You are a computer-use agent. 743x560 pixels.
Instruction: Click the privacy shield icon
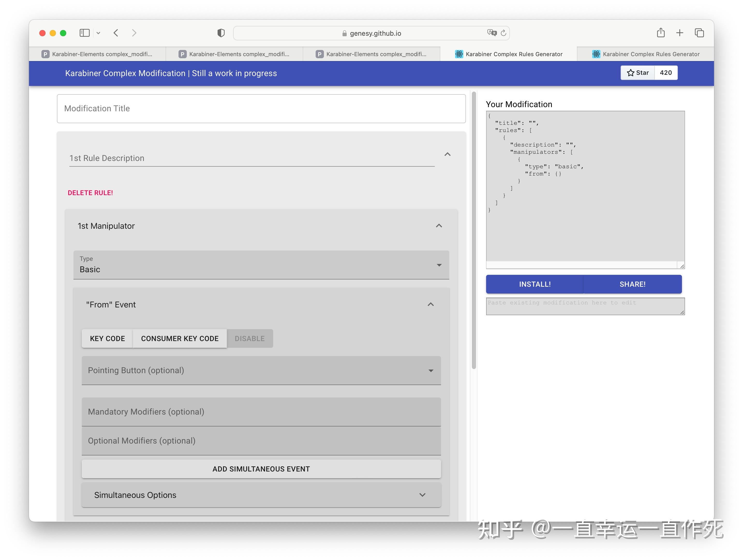click(x=221, y=33)
